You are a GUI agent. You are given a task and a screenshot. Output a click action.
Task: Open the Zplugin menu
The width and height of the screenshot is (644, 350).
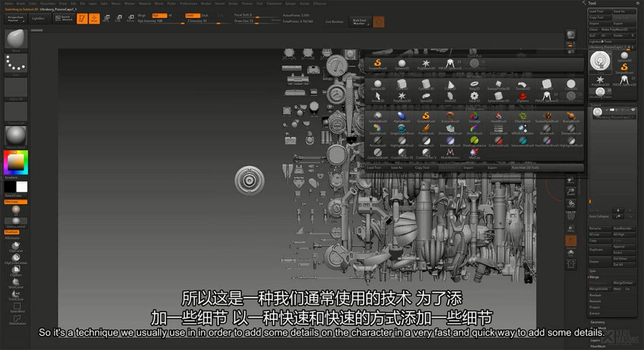click(x=291, y=3)
